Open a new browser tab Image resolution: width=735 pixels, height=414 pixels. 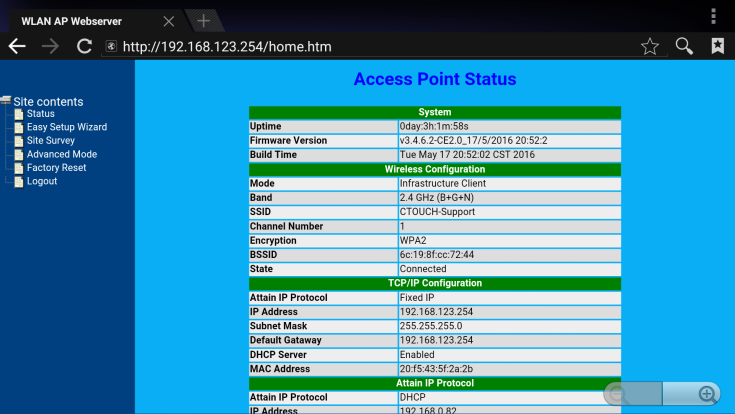(x=203, y=21)
